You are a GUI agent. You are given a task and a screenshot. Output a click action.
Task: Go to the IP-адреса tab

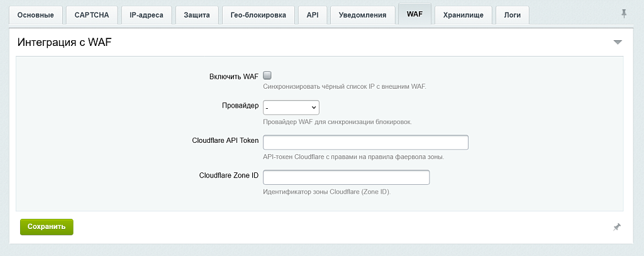[x=147, y=15]
